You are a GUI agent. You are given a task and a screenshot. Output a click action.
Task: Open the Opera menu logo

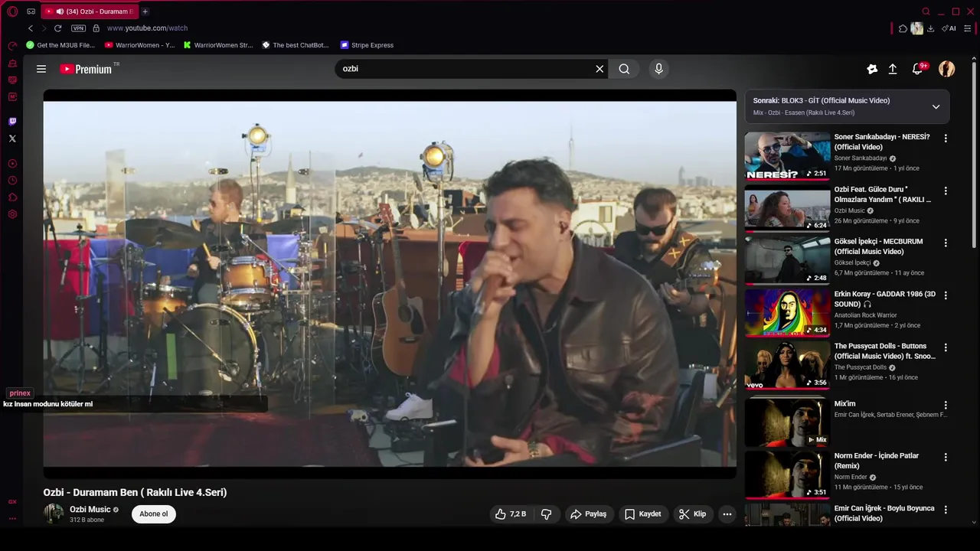[x=12, y=11]
